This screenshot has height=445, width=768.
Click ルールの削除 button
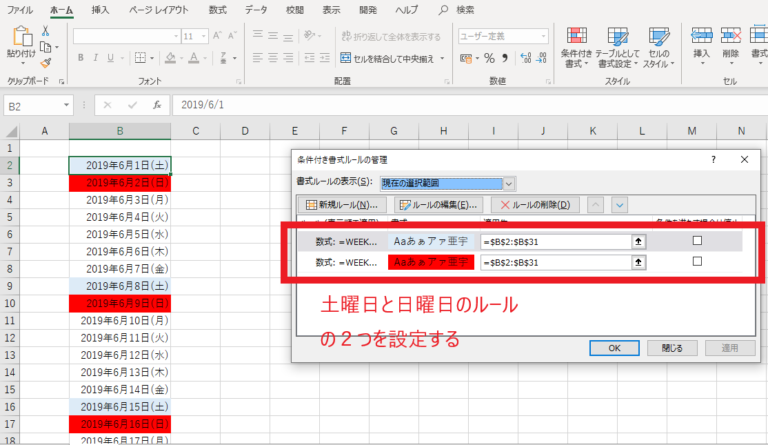point(535,205)
